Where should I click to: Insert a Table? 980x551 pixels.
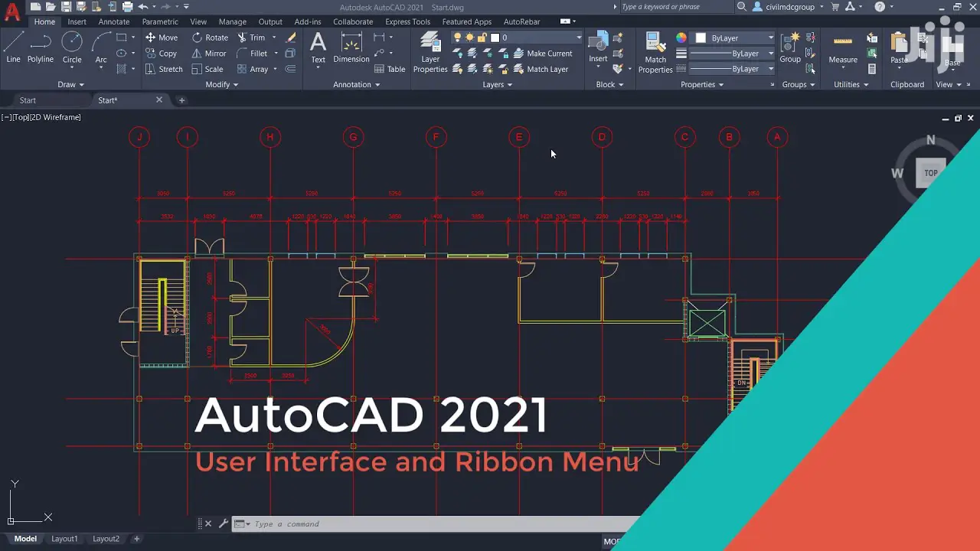tap(390, 69)
